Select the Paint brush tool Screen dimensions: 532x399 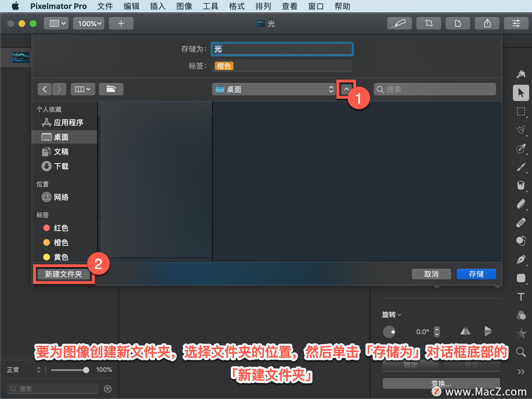[x=521, y=167]
